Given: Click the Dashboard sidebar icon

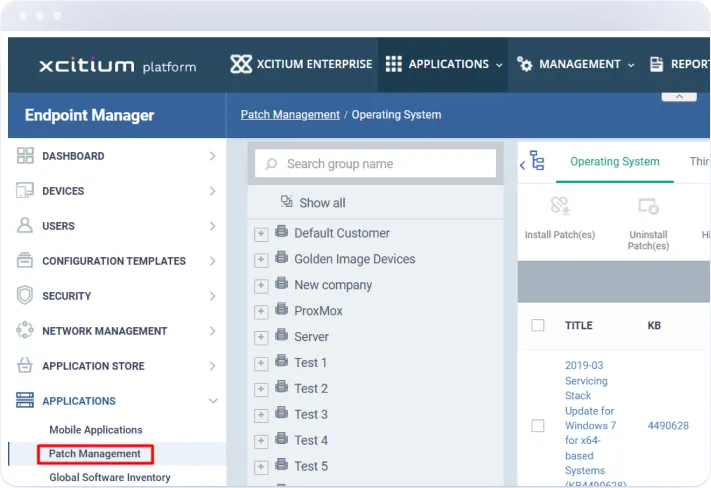Looking at the screenshot, I should pyautogui.click(x=25, y=156).
